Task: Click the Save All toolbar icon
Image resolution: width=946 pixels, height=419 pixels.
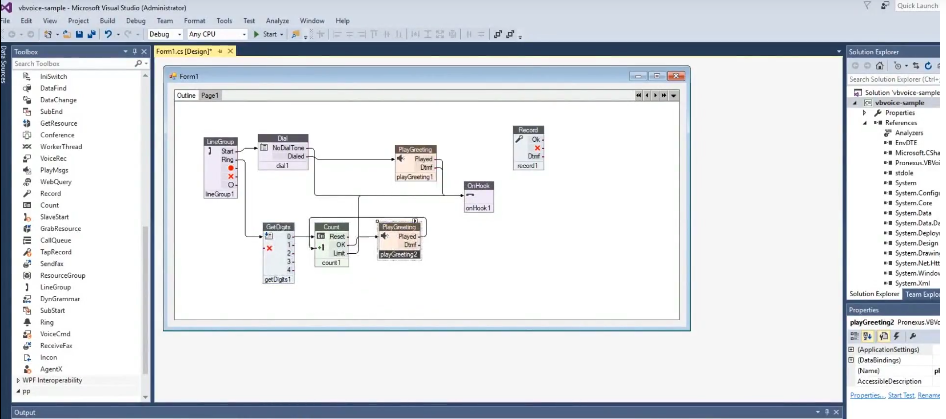Action: pos(91,34)
